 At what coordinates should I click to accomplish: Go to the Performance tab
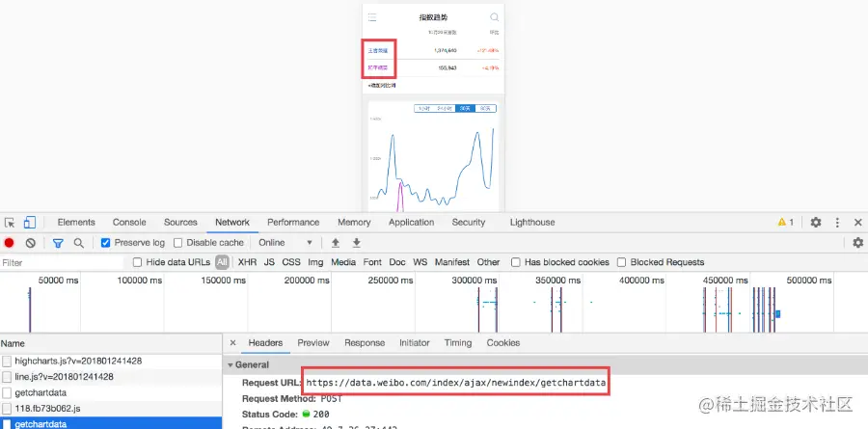click(293, 223)
